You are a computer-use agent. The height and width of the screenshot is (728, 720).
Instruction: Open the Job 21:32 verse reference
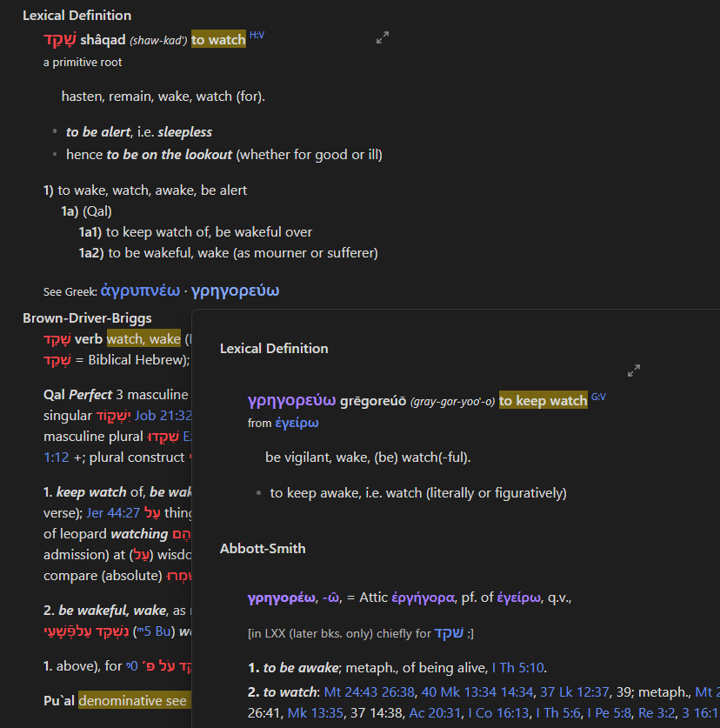(x=163, y=416)
